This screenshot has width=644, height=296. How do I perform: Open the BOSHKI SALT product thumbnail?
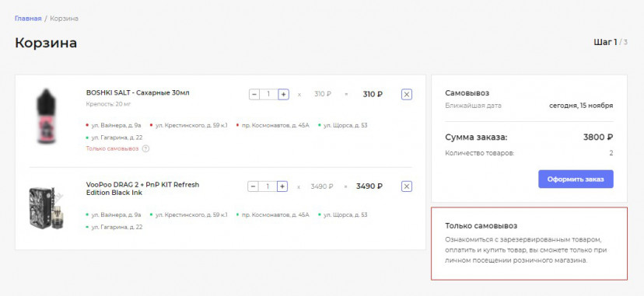[x=47, y=116]
